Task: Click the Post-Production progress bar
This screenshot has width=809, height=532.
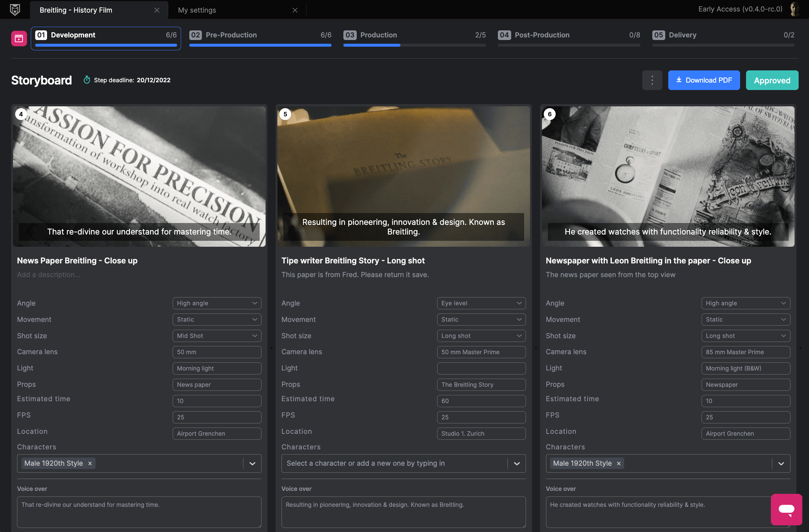Action: (x=569, y=45)
